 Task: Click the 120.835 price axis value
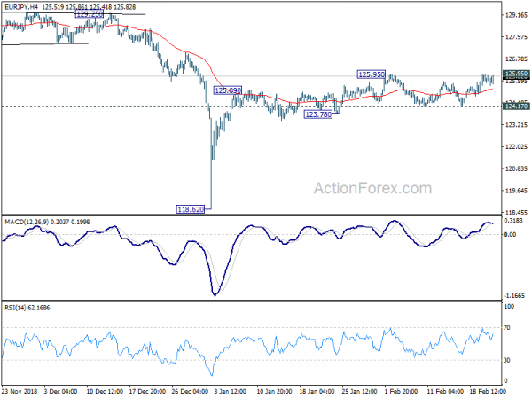[x=516, y=168]
